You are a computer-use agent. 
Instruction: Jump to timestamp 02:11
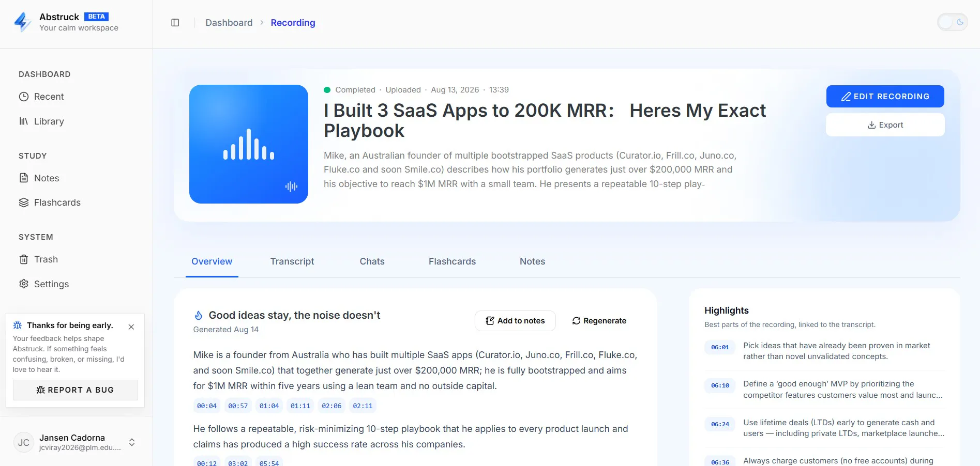coord(363,406)
